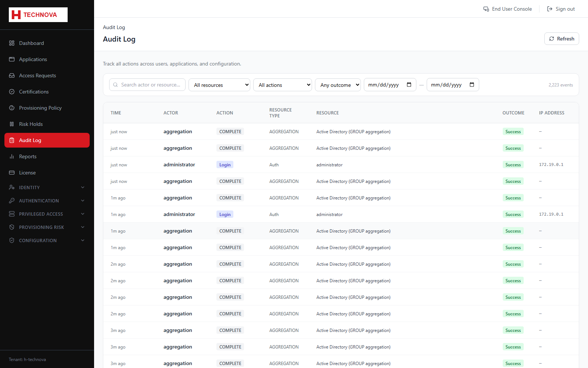This screenshot has width=588, height=368.
Task: Click the Applications window icon
Action: pyautogui.click(x=12, y=59)
